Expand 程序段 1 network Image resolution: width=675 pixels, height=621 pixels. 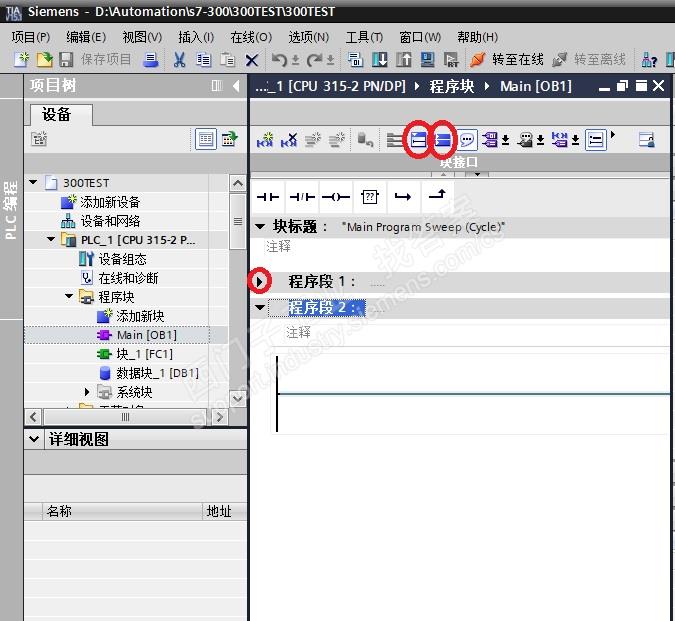click(x=260, y=281)
